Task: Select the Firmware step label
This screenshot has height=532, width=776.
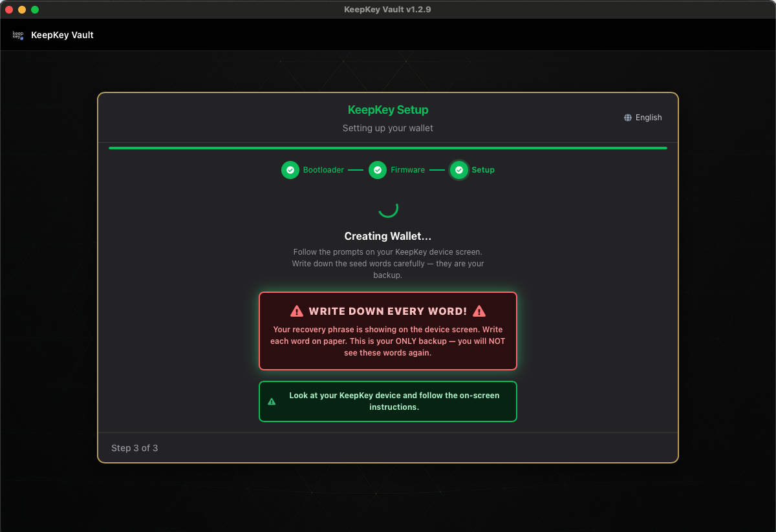Action: coord(407,170)
